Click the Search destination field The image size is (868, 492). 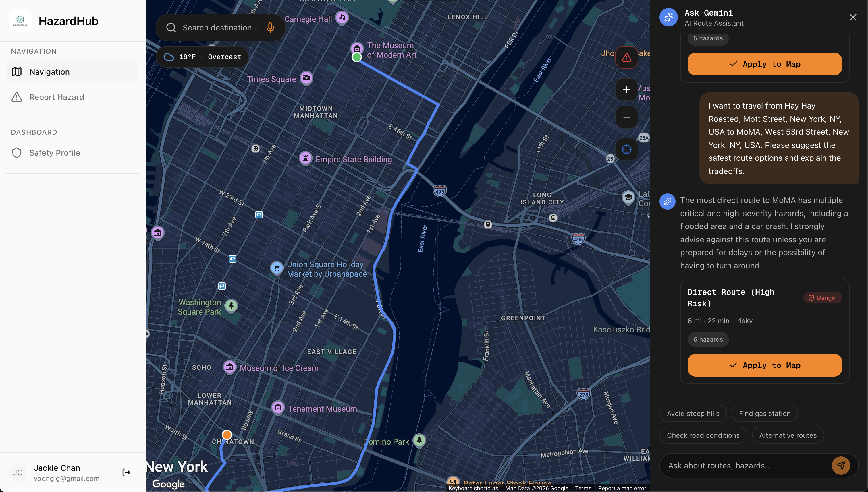(220, 28)
